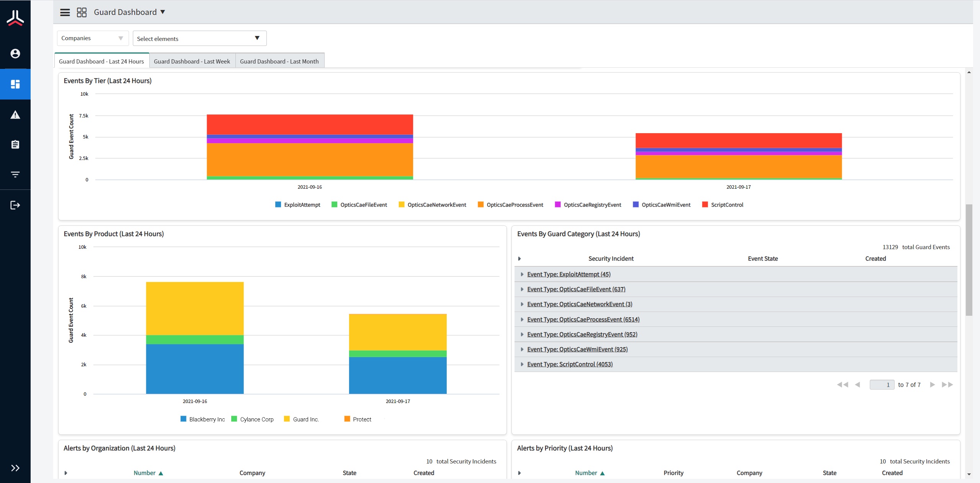Click the page number input field
This screenshot has height=483, width=980.
pyautogui.click(x=882, y=385)
